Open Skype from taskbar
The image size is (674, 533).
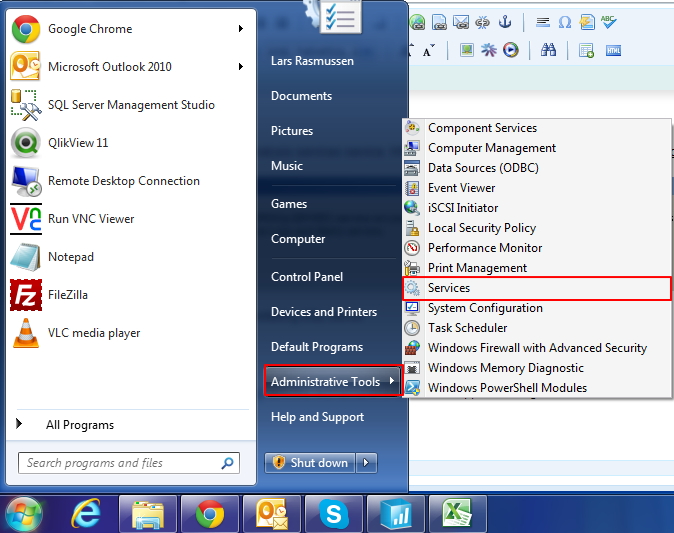(334, 514)
